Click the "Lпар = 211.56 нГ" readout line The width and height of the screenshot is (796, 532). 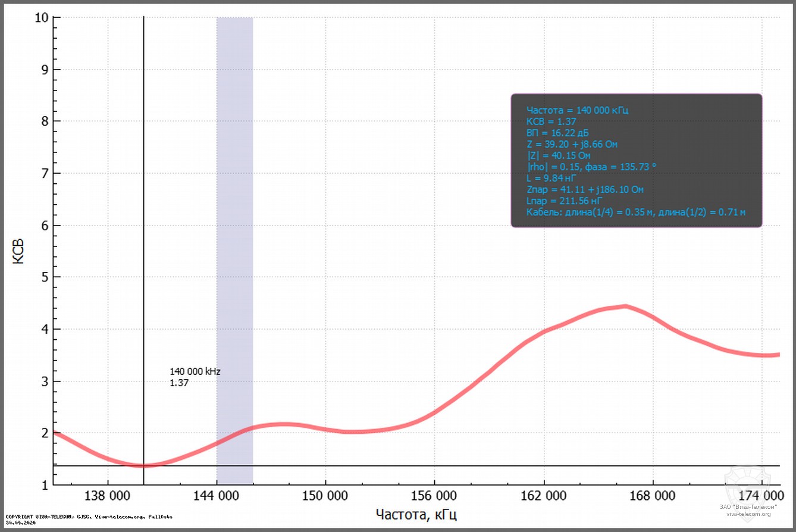pyautogui.click(x=561, y=201)
